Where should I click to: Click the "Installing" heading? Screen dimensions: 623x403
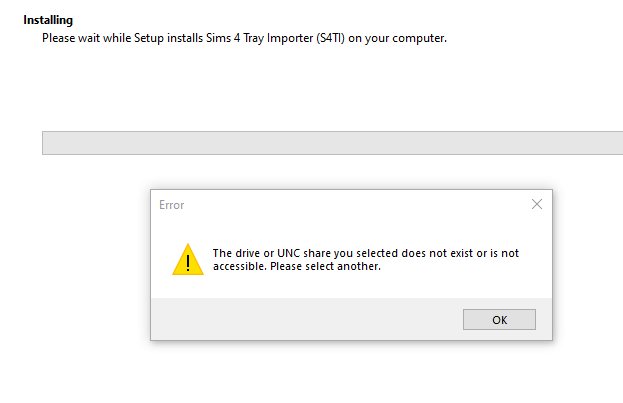(x=48, y=20)
